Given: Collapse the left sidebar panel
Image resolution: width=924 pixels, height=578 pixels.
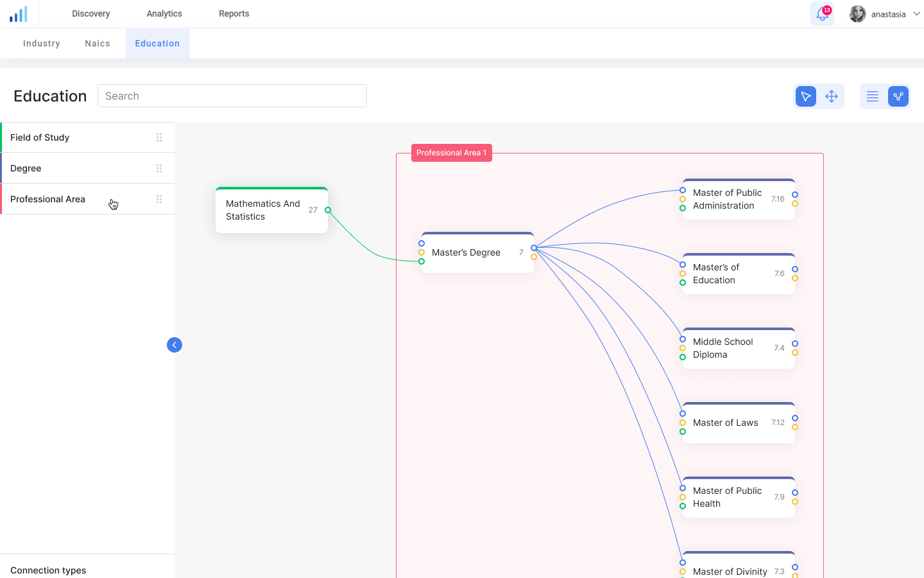Looking at the screenshot, I should click(x=175, y=345).
